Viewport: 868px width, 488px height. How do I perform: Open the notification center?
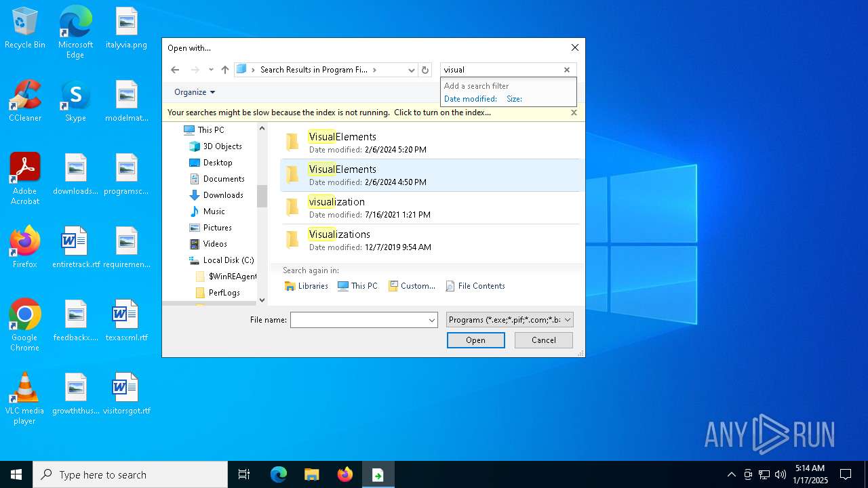click(x=846, y=474)
